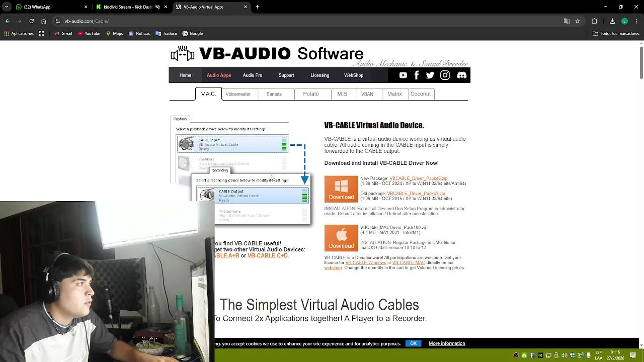Click the tray microphone icon
The image size is (644, 362).
click(x=588, y=355)
